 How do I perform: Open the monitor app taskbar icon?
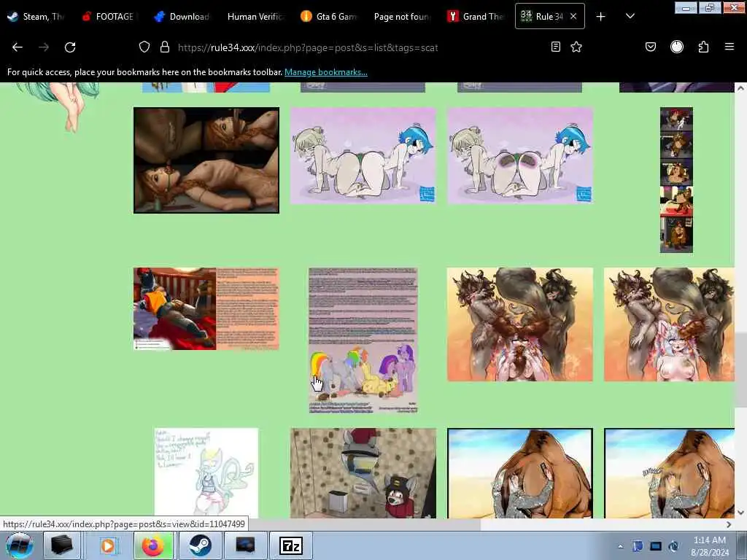[x=245, y=545]
